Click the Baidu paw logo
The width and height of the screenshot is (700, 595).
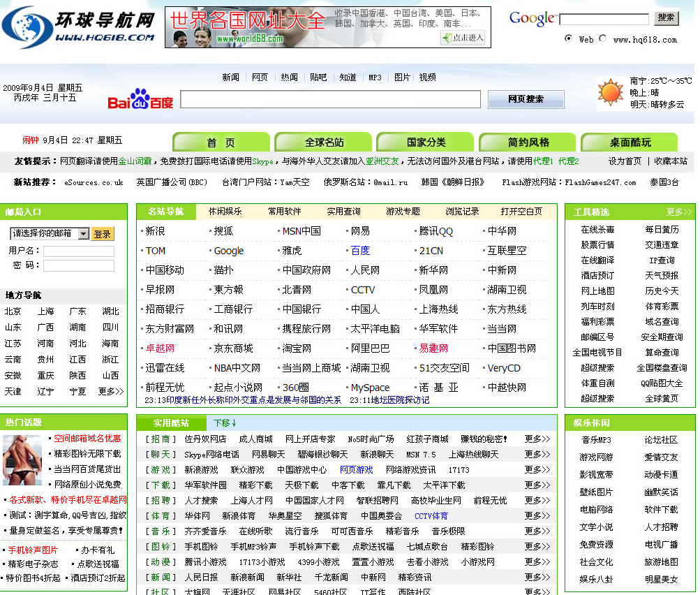click(140, 98)
